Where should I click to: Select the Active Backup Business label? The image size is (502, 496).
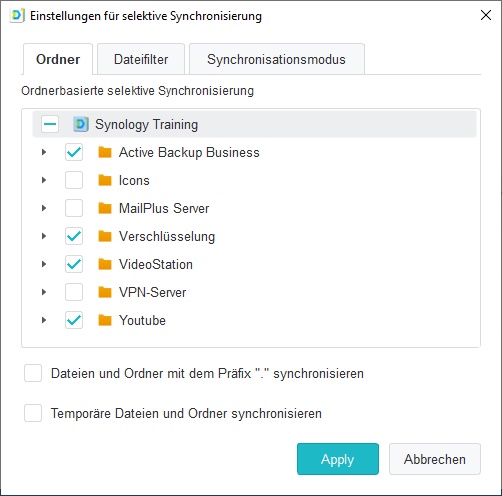pos(189,153)
